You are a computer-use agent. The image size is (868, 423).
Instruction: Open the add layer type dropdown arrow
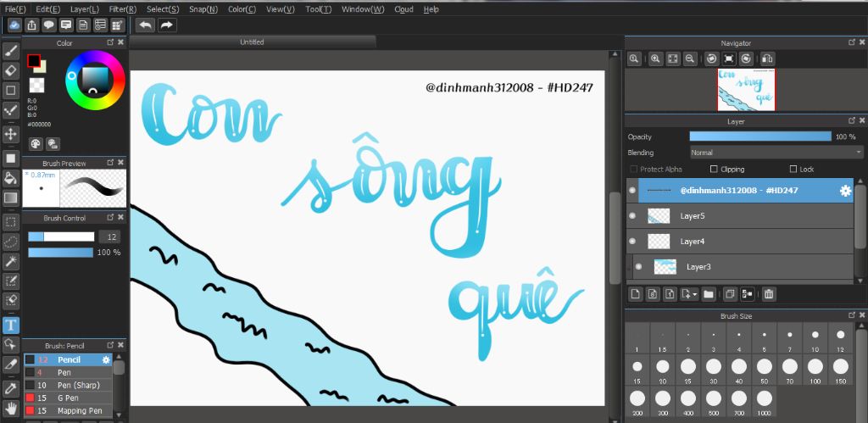click(695, 294)
